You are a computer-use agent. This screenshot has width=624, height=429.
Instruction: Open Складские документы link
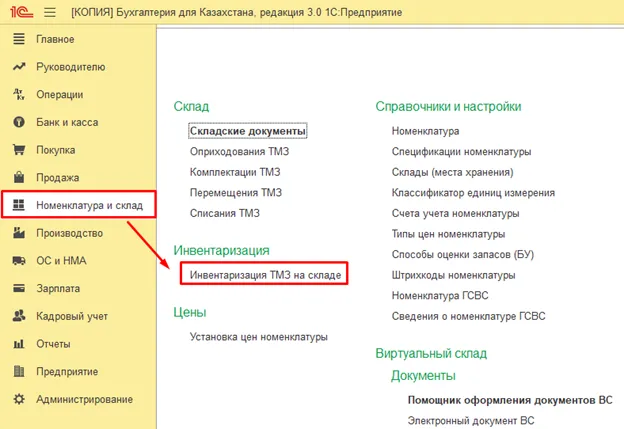click(x=248, y=131)
